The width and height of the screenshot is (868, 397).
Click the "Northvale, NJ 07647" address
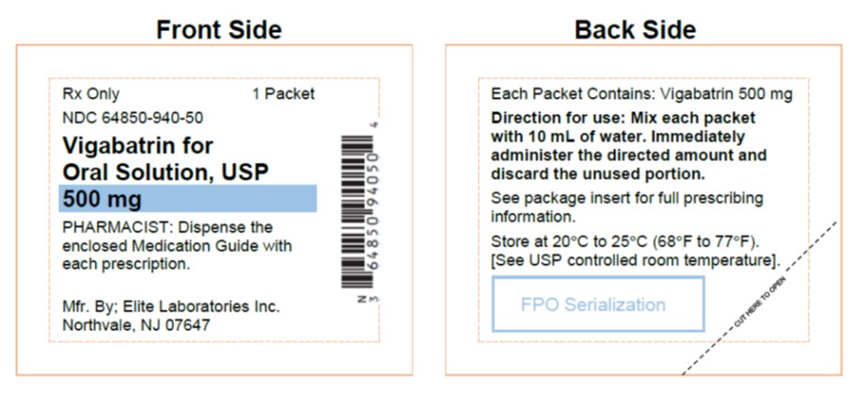pyautogui.click(x=136, y=326)
